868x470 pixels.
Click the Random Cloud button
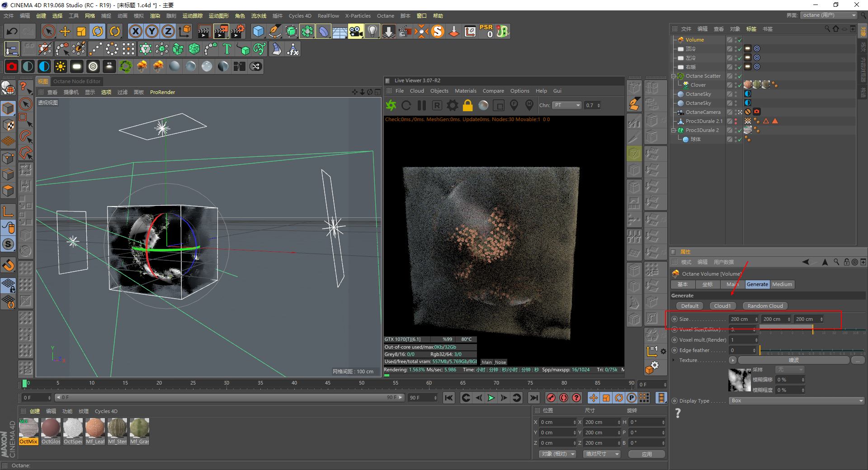765,306
